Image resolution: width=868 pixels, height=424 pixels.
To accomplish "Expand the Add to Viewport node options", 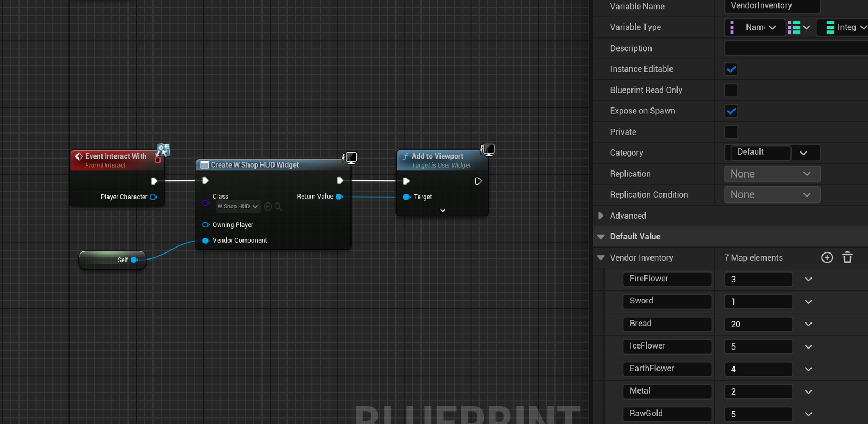I will [x=443, y=211].
